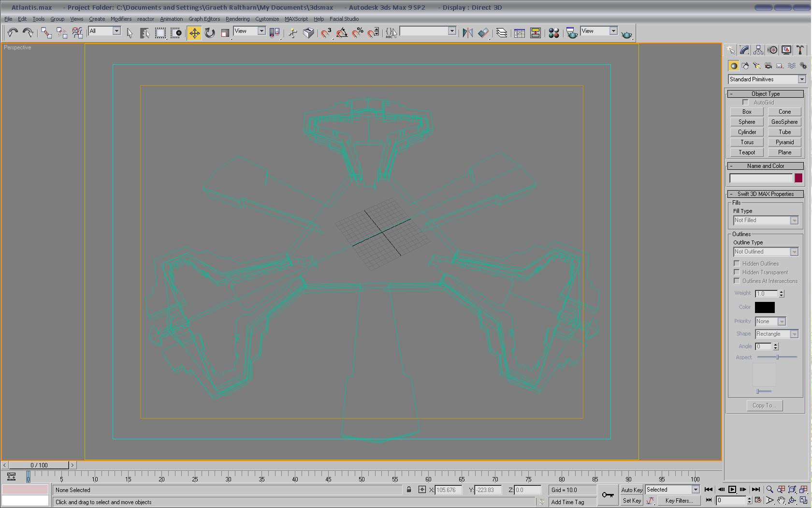Click the Pyramid primitive button
This screenshot has height=508, width=812.
click(784, 142)
